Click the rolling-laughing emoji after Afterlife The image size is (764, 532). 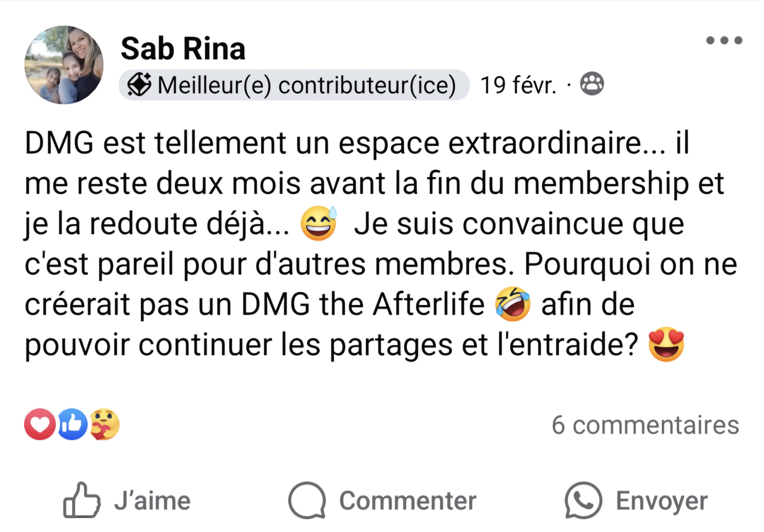(513, 304)
